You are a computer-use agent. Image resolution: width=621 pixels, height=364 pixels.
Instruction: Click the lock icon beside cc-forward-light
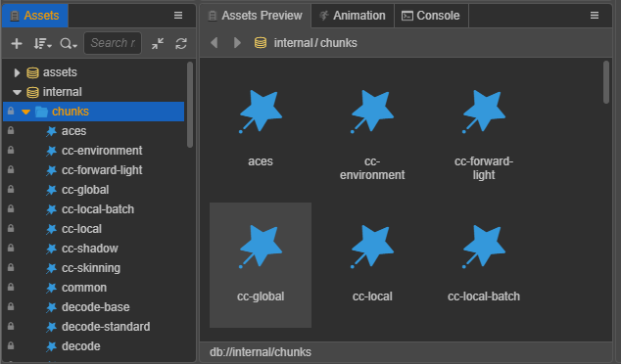[x=11, y=169]
